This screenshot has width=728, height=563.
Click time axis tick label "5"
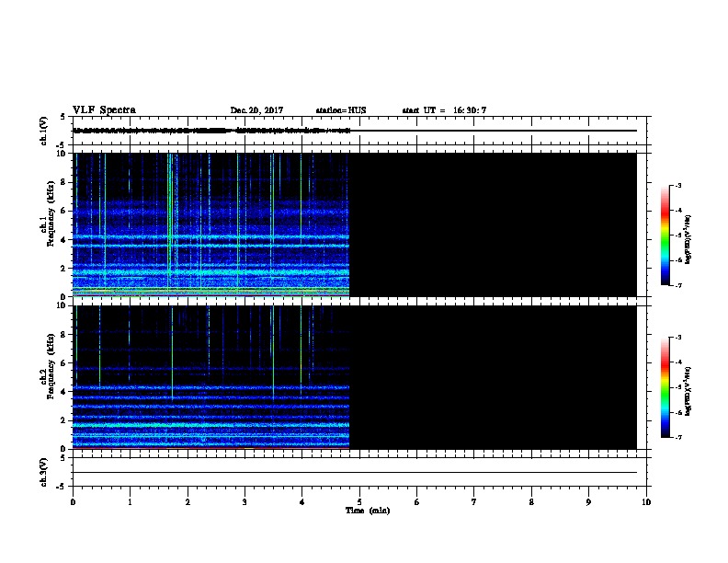pyautogui.click(x=359, y=502)
